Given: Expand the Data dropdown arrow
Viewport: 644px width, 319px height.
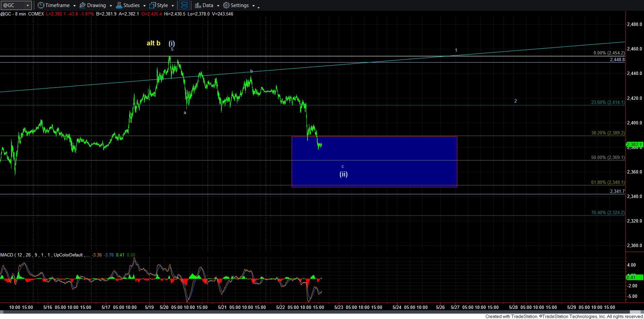Looking at the screenshot, I should [218, 6].
